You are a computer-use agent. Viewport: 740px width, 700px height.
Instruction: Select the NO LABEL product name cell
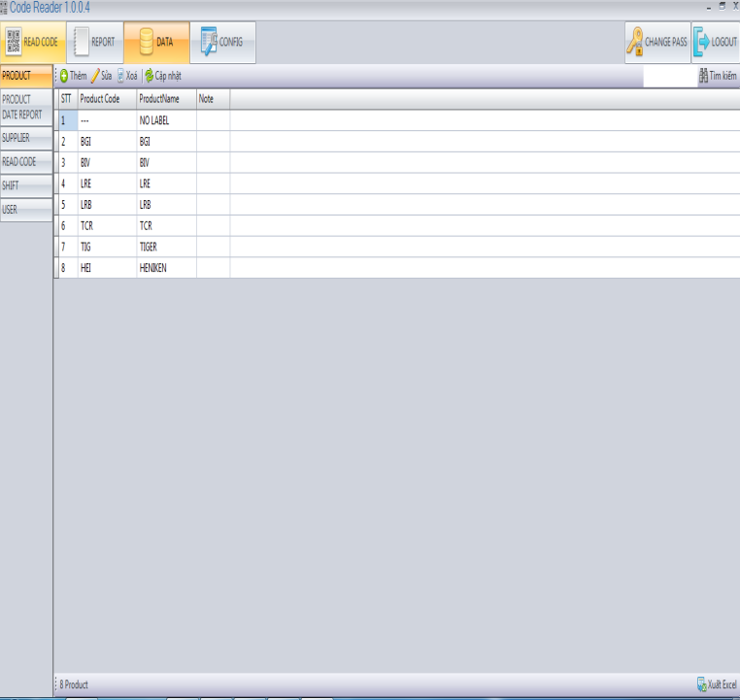167,120
